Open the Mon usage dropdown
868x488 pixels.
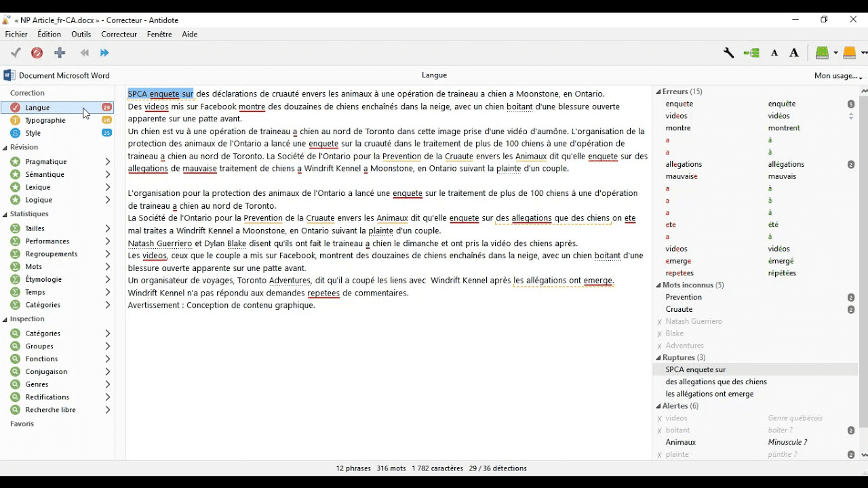(x=838, y=76)
